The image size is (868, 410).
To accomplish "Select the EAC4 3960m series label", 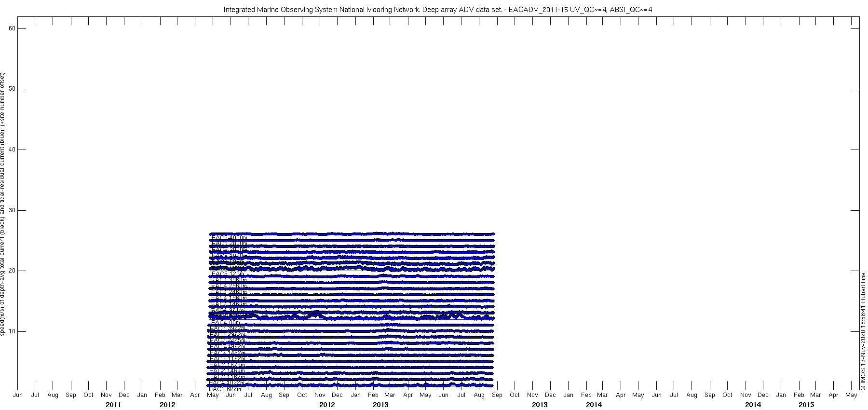I will (229, 280).
